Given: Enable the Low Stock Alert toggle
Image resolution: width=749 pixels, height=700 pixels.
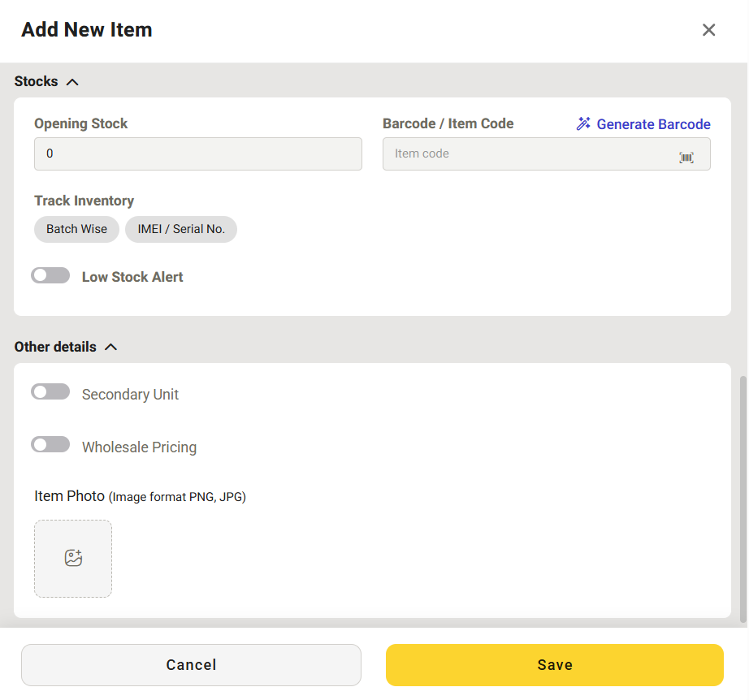Looking at the screenshot, I should pos(50,276).
